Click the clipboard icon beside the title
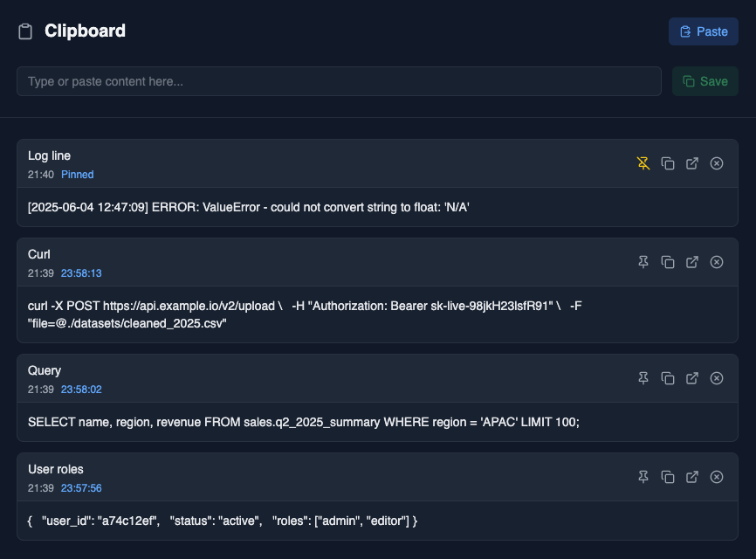This screenshot has height=559, width=756. [25, 31]
